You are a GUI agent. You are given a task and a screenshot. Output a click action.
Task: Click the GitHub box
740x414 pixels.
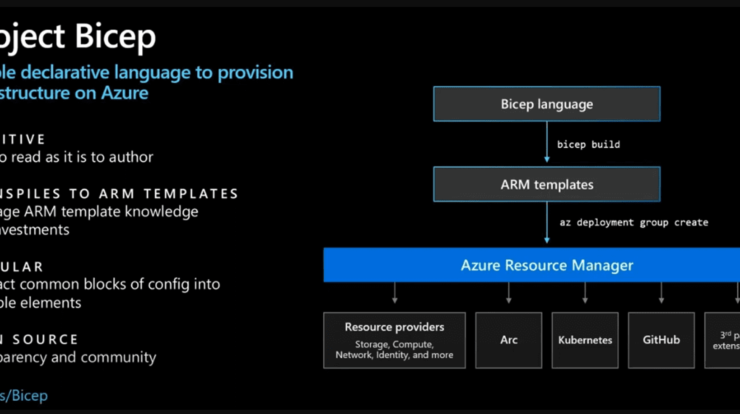[x=661, y=340]
